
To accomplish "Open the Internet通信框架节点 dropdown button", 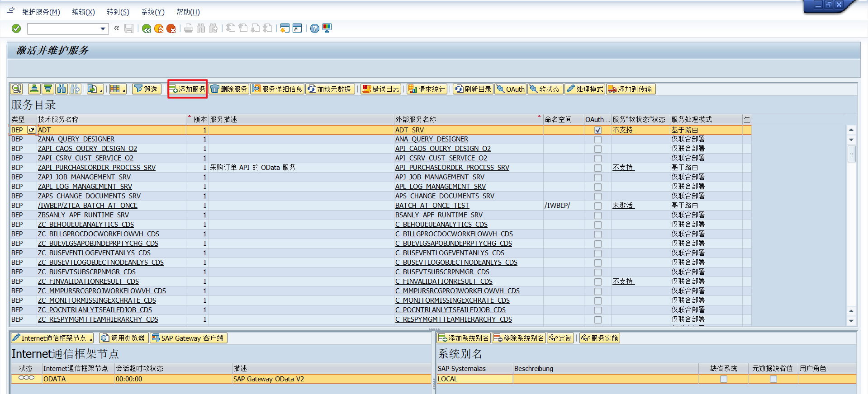I will pos(52,338).
